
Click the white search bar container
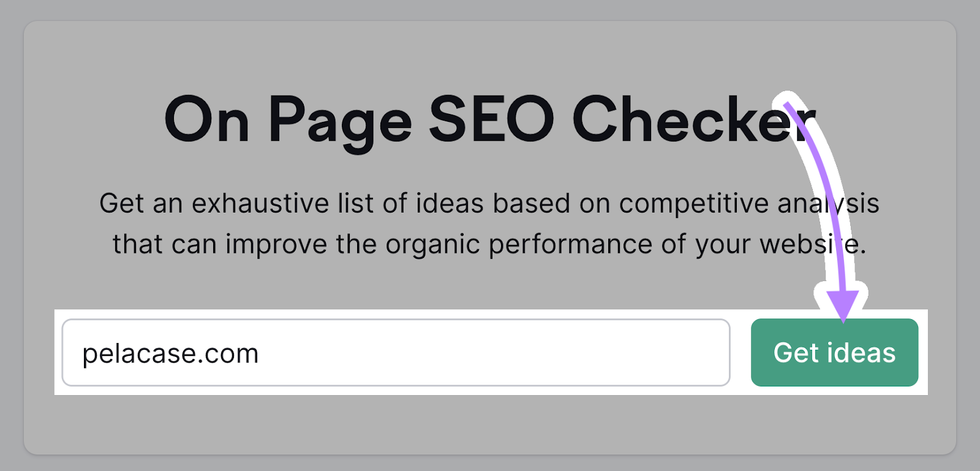click(490, 352)
